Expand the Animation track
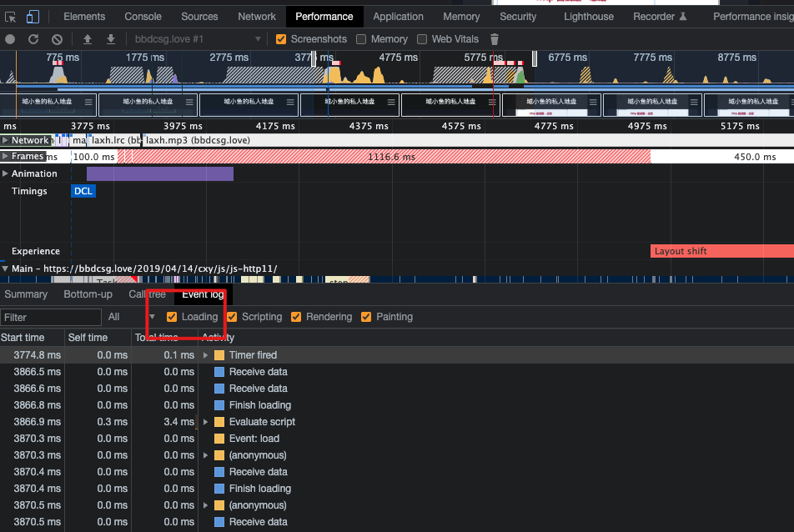Screen dimensions: 794x532 pos(5,173)
